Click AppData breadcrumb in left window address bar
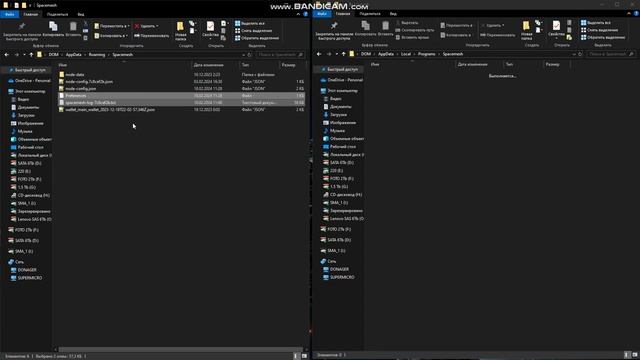Image resolution: width=640 pixels, height=360 pixels. [73, 55]
